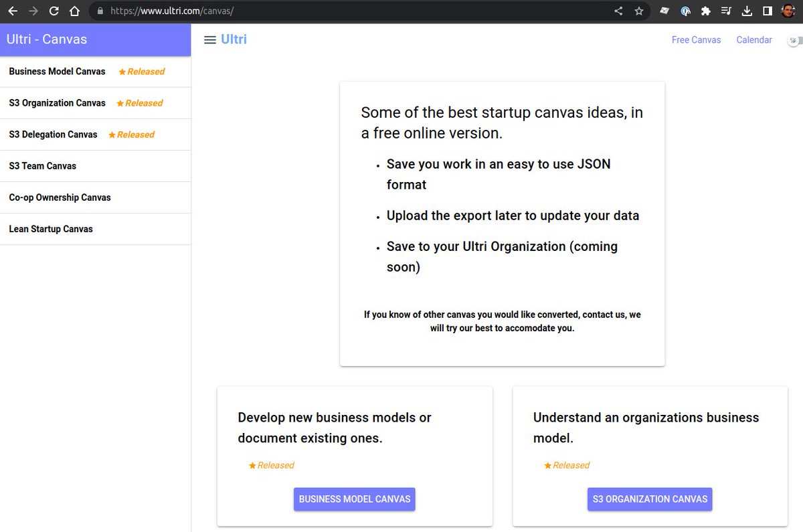Screen dimensions: 803x532
Task: Click 'Develop new business models' card heading
Action: click(x=335, y=428)
